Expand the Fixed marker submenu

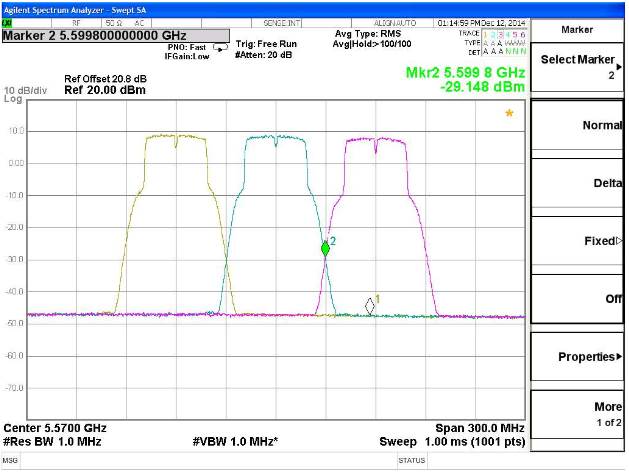click(x=577, y=241)
